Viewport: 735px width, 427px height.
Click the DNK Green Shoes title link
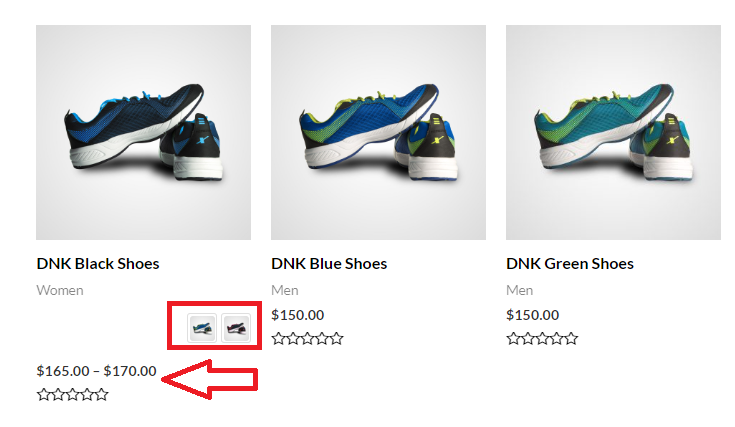click(570, 264)
